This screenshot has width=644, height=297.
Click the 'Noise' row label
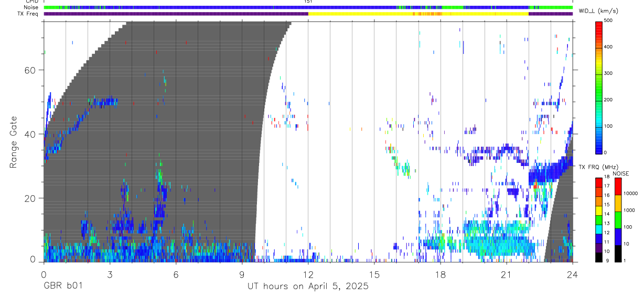32,7
